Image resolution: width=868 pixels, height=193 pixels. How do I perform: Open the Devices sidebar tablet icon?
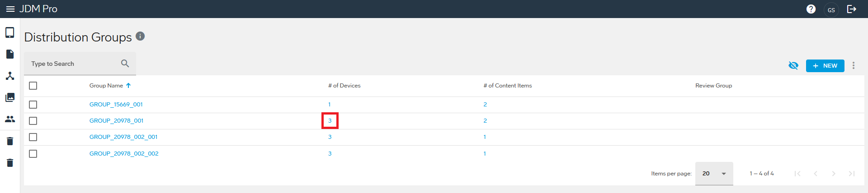pos(10,32)
